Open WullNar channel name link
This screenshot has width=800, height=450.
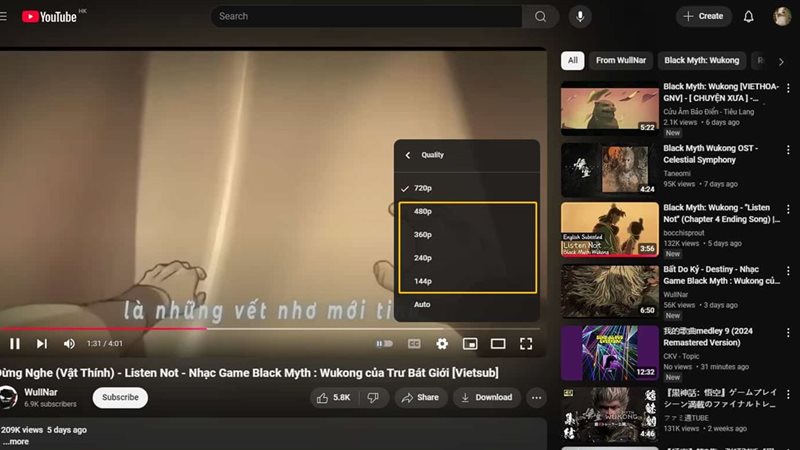point(41,392)
